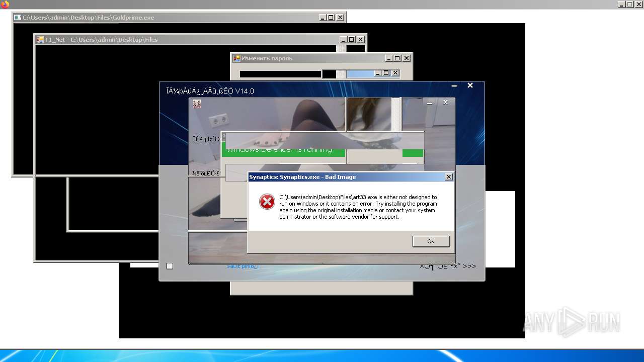Image resolution: width=644 pixels, height=362 pixels.
Task: Close the Synaptics Bad Image error dialog
Action: tap(448, 177)
